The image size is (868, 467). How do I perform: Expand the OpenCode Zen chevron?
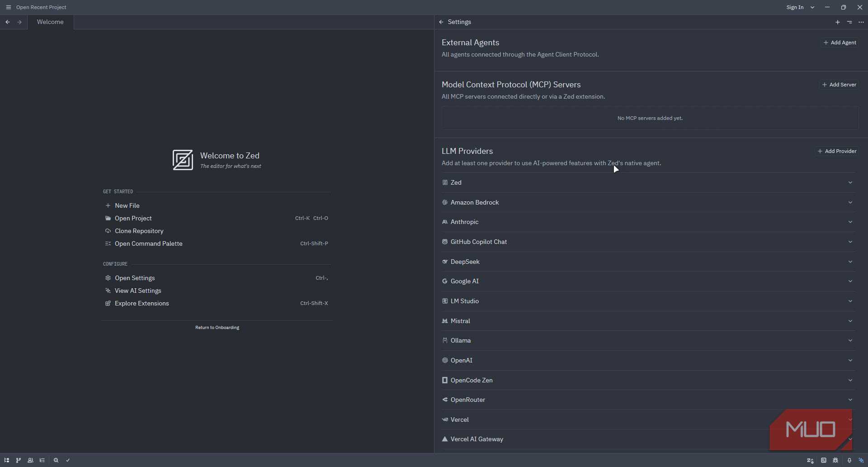pyautogui.click(x=850, y=381)
